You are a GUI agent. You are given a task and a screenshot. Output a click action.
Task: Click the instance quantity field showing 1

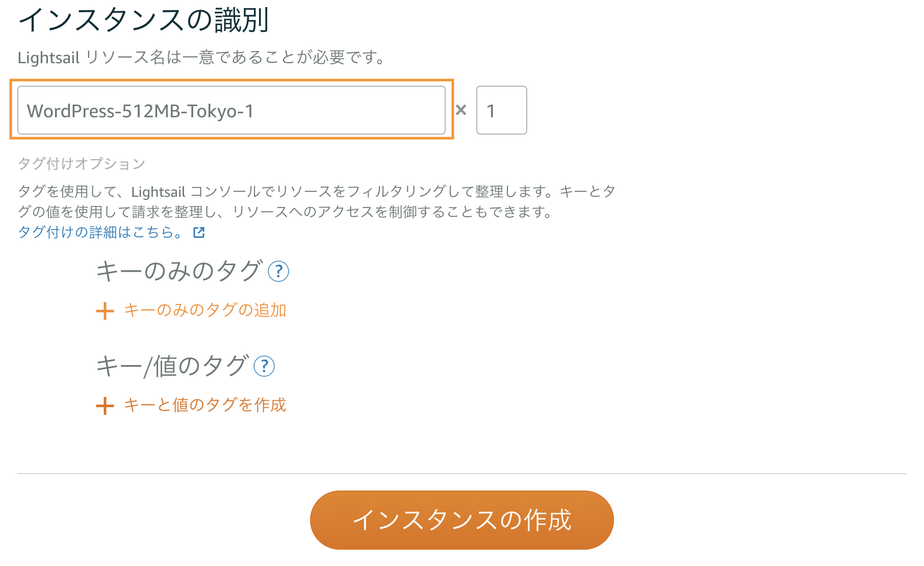pos(501,111)
